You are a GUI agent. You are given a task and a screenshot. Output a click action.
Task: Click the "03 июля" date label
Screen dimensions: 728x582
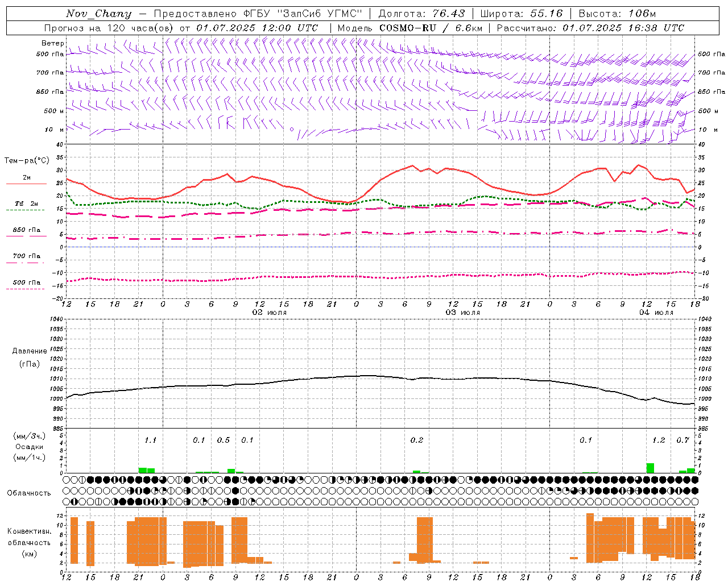[x=463, y=313]
